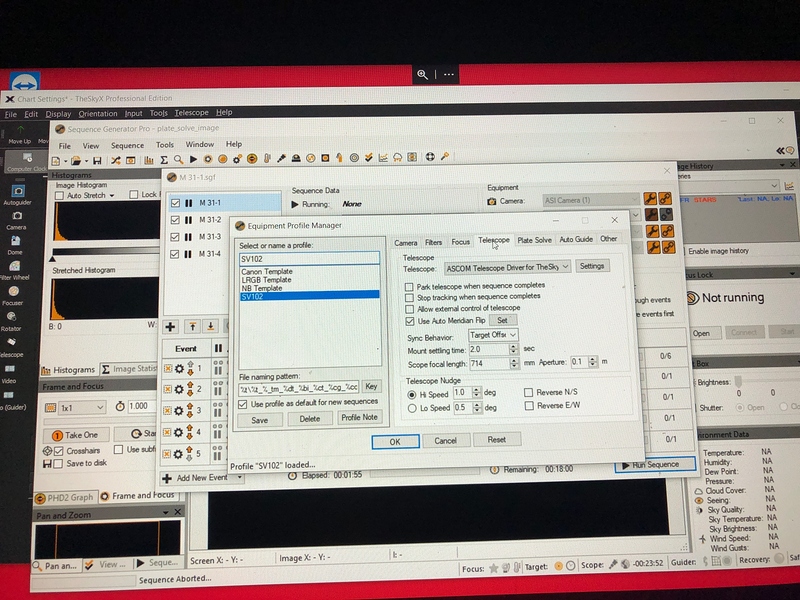
Task: Open Dome panel in TheSkyX sidebar
Action: (15, 245)
